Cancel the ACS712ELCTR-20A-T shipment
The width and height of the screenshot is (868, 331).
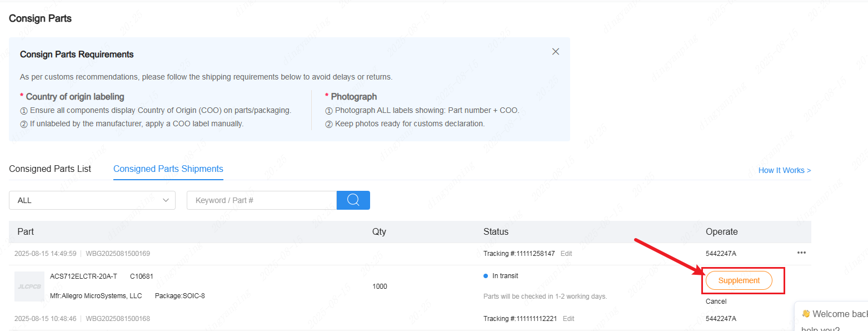tap(716, 301)
